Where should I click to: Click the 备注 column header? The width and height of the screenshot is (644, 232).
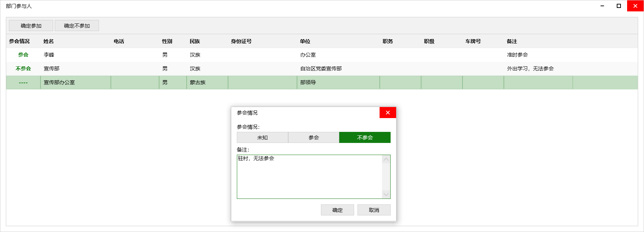click(512, 41)
